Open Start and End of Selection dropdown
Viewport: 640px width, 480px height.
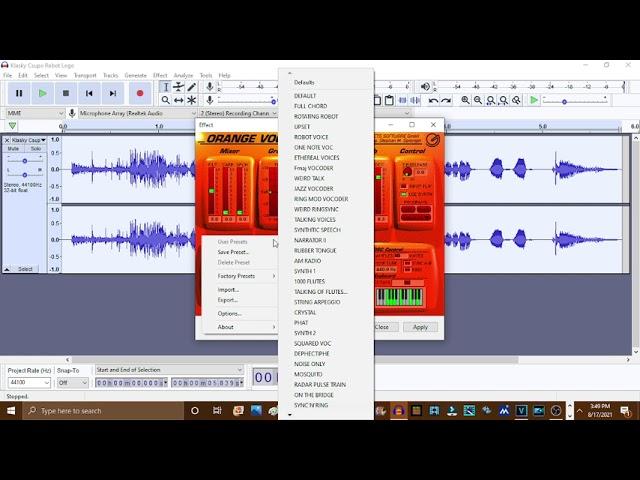[169, 370]
